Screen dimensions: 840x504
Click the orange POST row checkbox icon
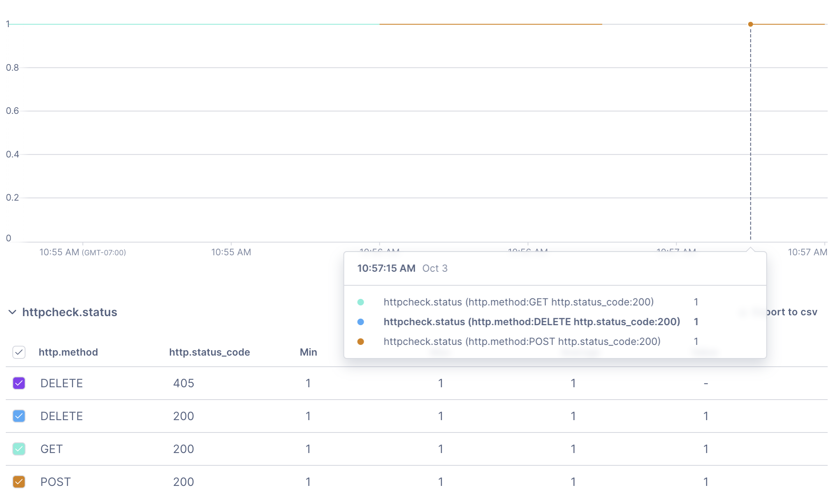(x=19, y=481)
